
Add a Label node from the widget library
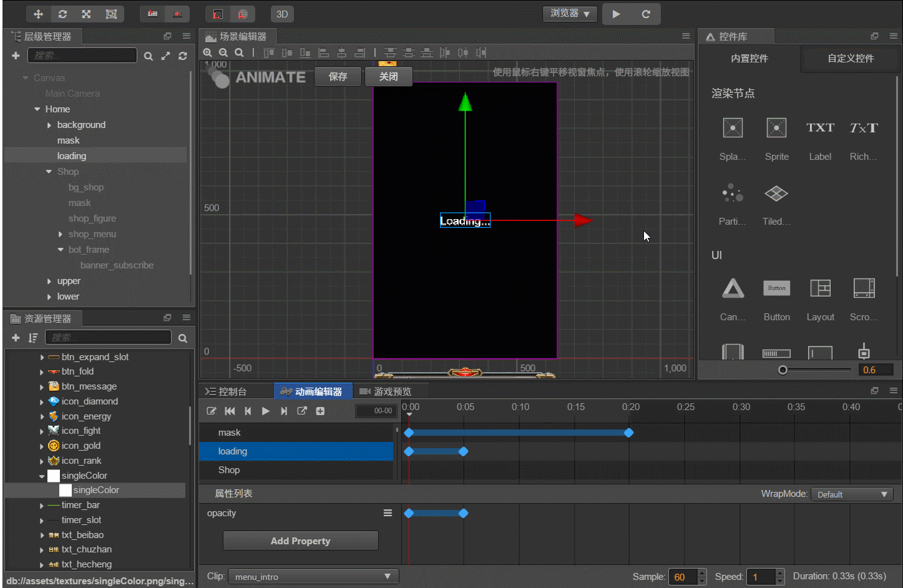point(820,139)
